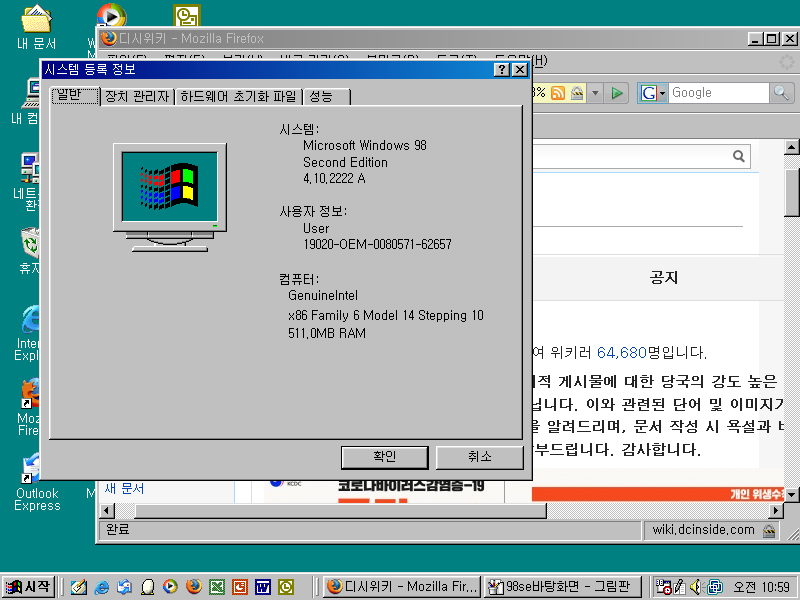Viewport: 800px width, 600px height.
Task: Click the Excel icon in quick launch
Action: click(216, 587)
